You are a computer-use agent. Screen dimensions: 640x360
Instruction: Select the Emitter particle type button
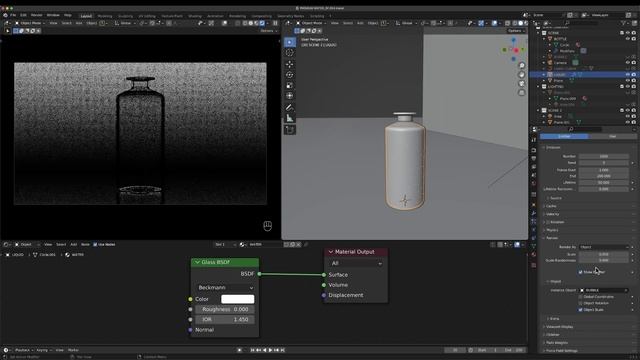564,136
